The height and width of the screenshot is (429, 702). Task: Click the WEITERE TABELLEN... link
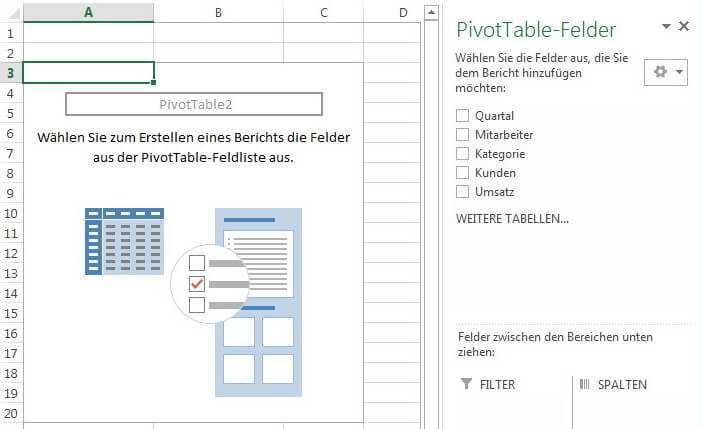coord(512,219)
